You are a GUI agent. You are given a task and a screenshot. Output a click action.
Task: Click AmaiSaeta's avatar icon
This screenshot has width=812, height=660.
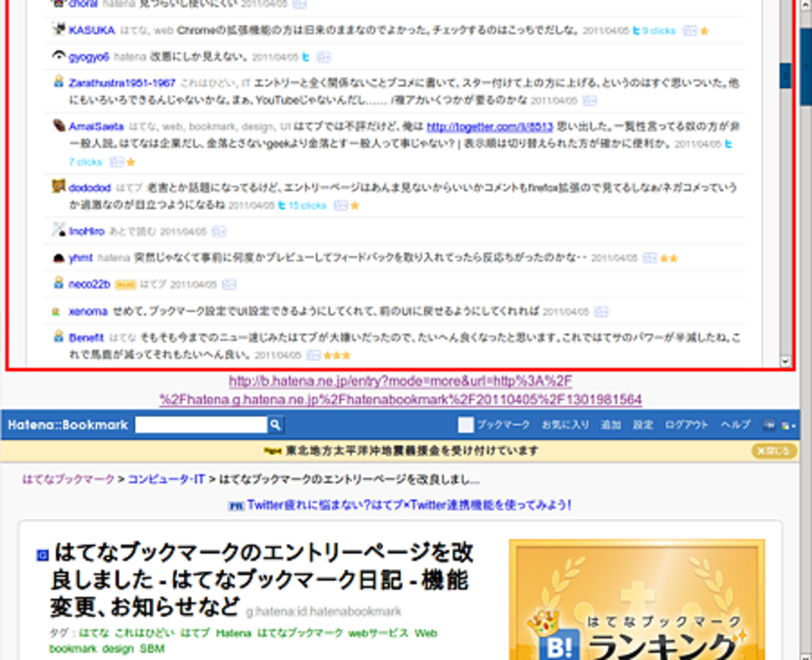point(59,126)
